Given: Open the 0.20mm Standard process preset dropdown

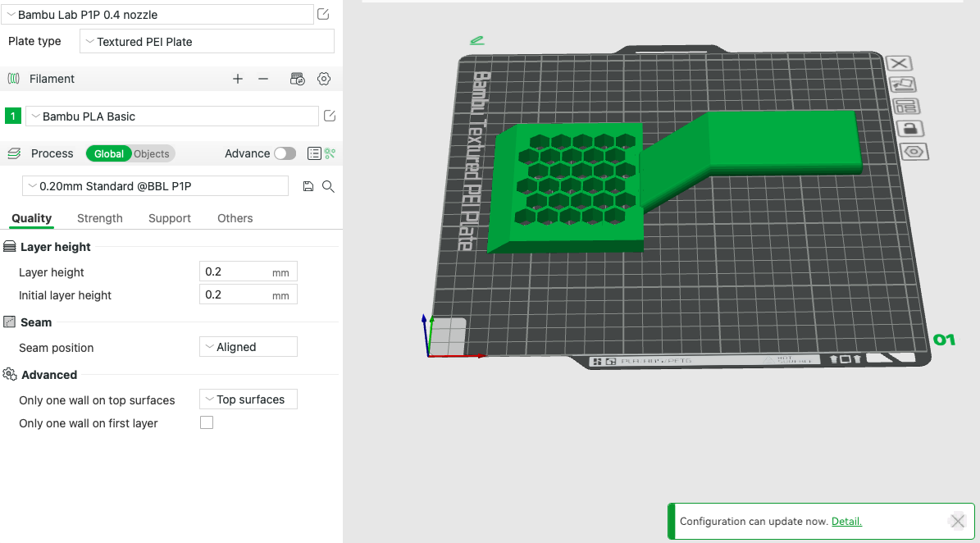Looking at the screenshot, I should (155, 186).
